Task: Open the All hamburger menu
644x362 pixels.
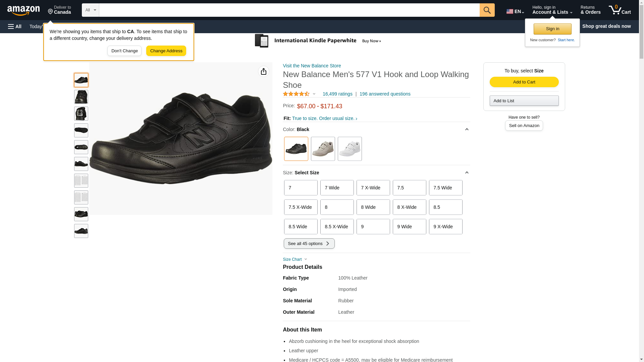Action: click(15, 26)
